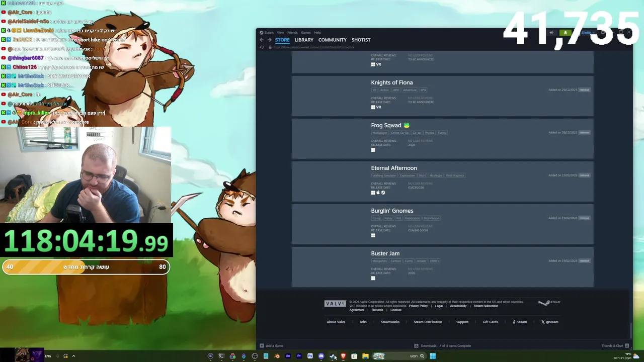This screenshot has width=644, height=362.
Task: Open the Gift Cards footer link
Action: (x=490, y=322)
